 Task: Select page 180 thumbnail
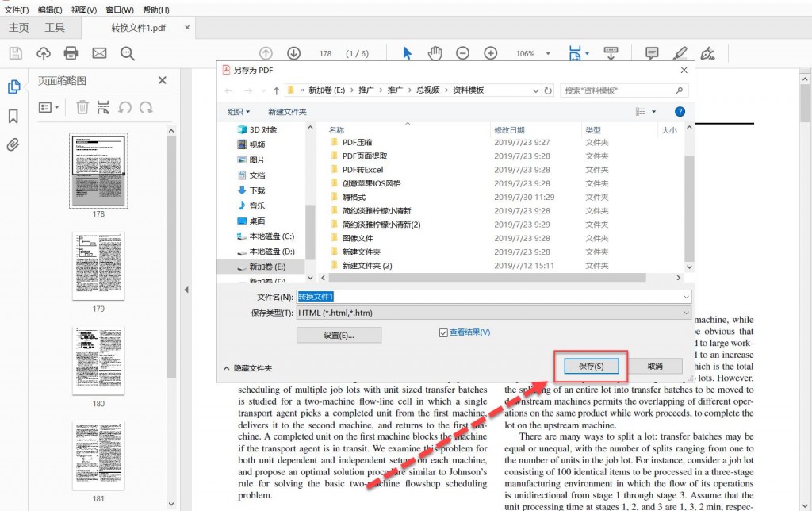[98, 361]
